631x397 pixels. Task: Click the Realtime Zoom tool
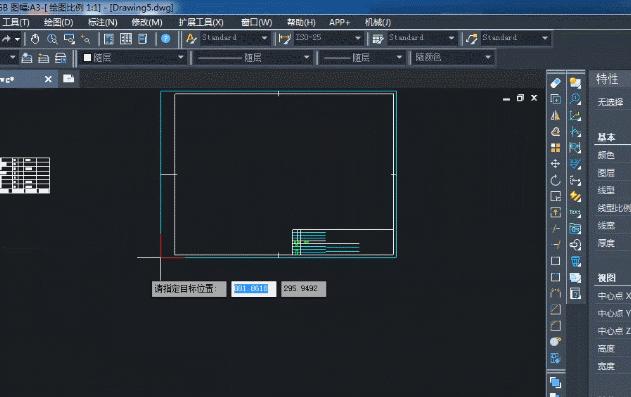(x=52, y=39)
